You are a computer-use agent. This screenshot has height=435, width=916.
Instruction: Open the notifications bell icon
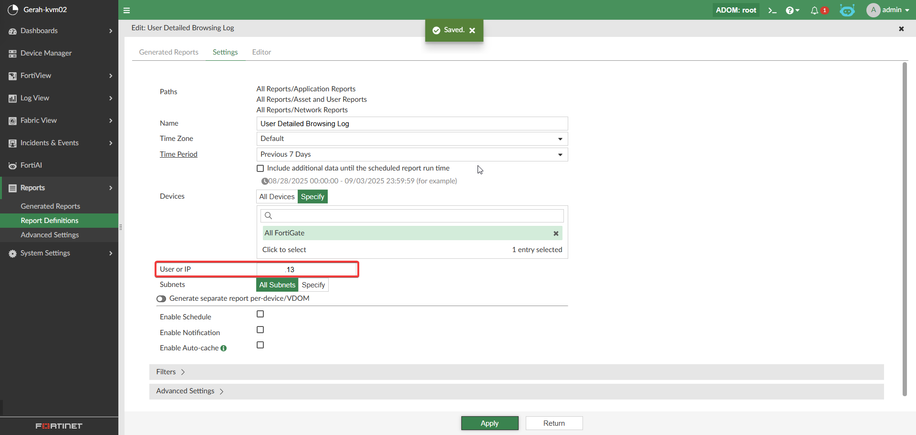815,11
